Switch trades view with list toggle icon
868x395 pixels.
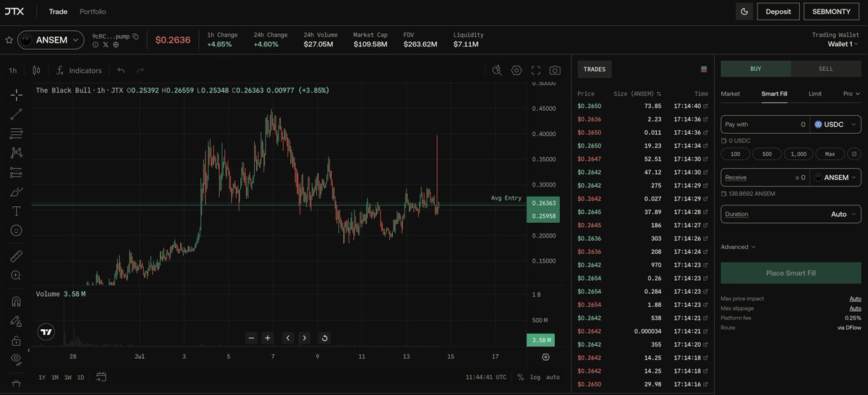coord(704,69)
